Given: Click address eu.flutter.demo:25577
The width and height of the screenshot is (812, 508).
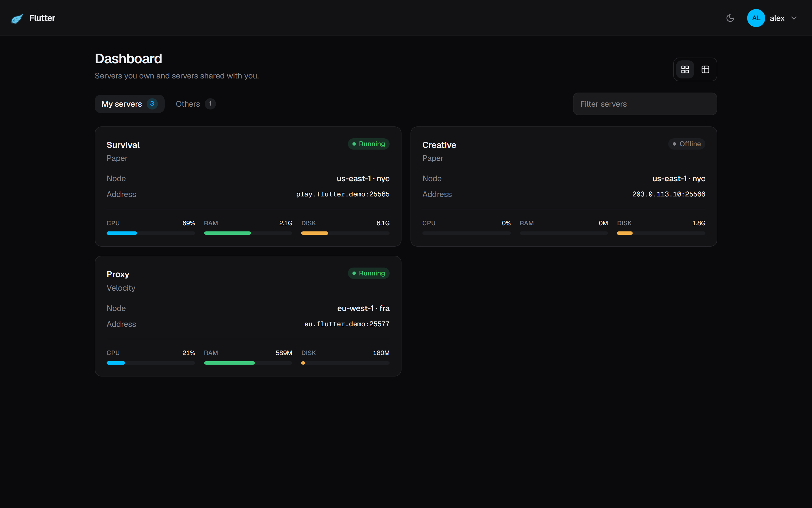Looking at the screenshot, I should (347, 324).
